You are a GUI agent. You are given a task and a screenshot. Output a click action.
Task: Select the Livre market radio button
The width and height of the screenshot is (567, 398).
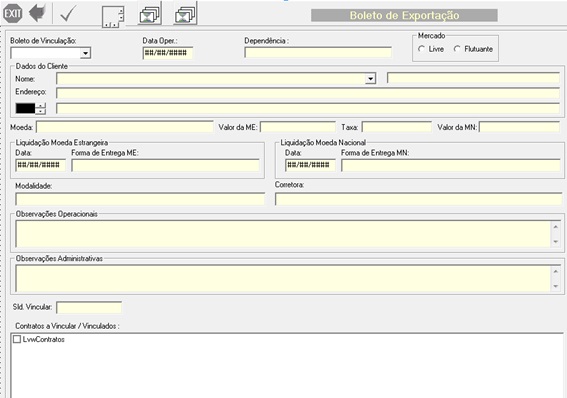pyautogui.click(x=422, y=49)
